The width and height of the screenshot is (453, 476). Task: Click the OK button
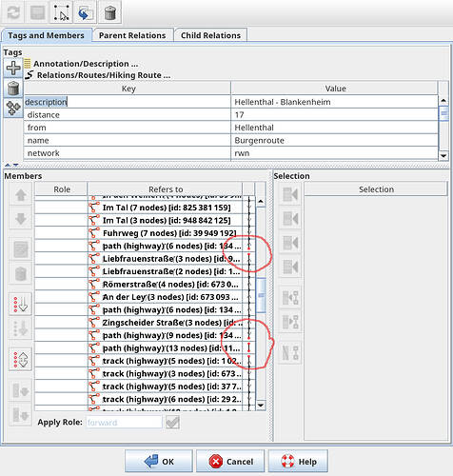point(159,461)
